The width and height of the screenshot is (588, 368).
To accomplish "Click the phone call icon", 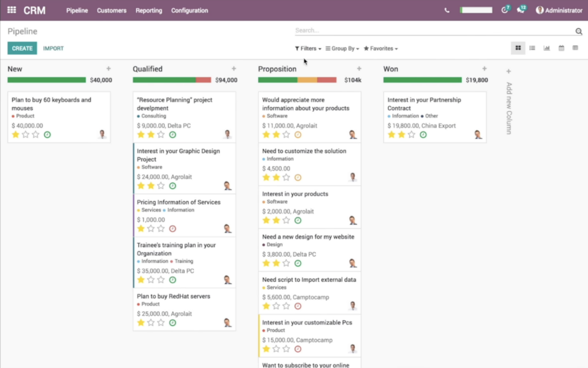I will [447, 10].
